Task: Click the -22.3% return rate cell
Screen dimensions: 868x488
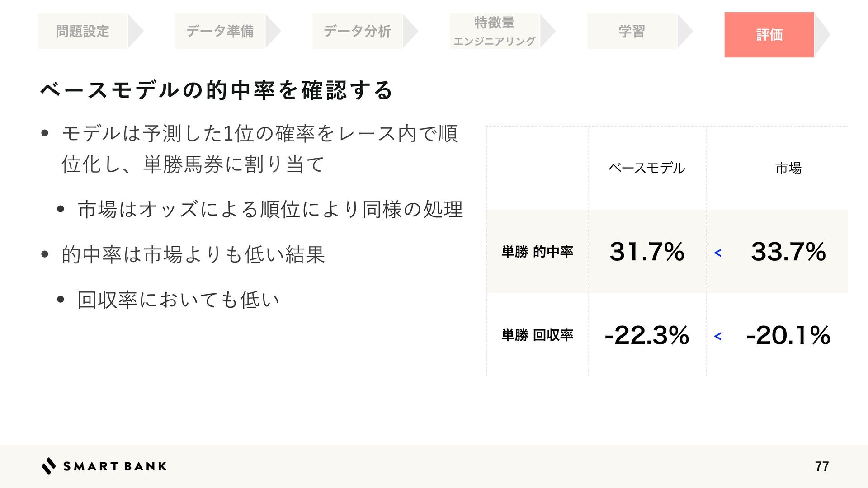Action: 646,335
